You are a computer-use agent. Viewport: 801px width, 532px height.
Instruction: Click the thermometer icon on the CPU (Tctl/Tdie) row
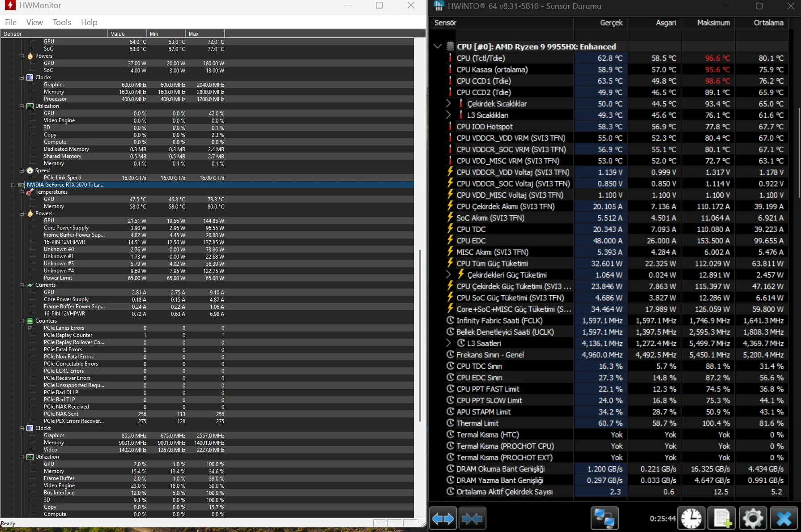450,58
